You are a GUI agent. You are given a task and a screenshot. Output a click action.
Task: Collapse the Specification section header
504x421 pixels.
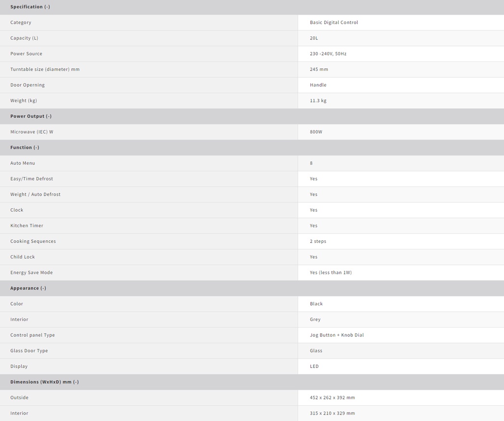30,7
